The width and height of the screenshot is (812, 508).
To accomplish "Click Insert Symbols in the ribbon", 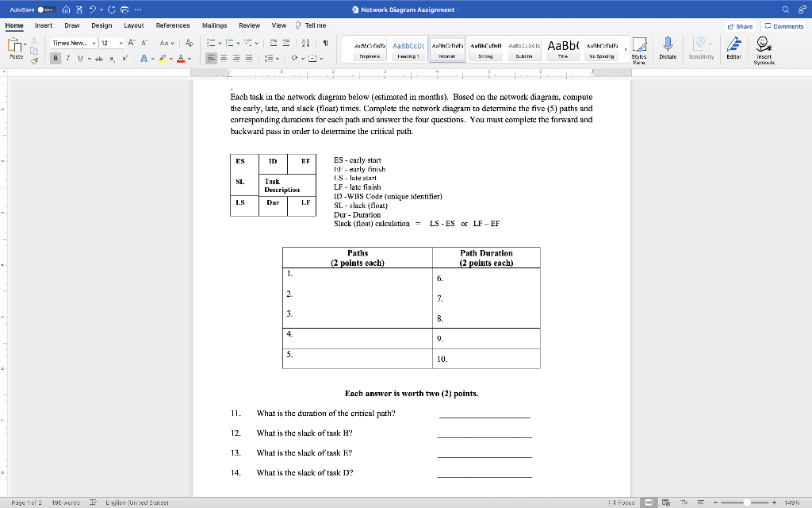I will pyautogui.click(x=763, y=49).
